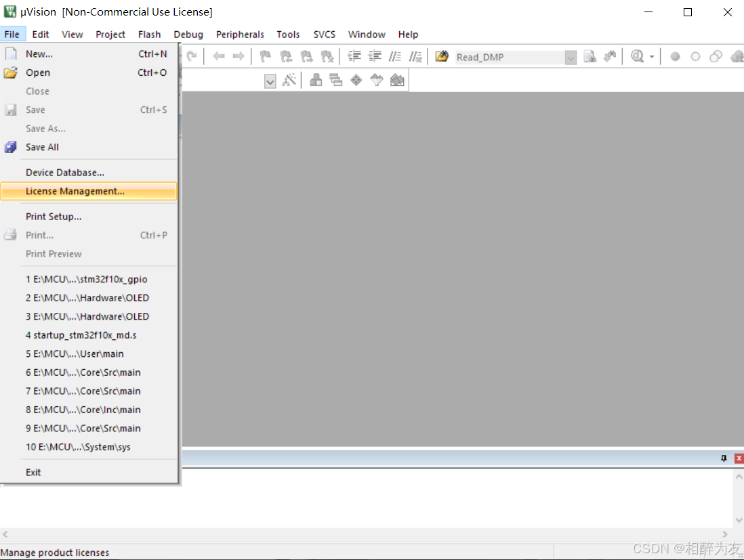Image resolution: width=744 pixels, height=560 pixels.
Task: Open recent file 9 Core\Src\main
Action: pos(89,428)
